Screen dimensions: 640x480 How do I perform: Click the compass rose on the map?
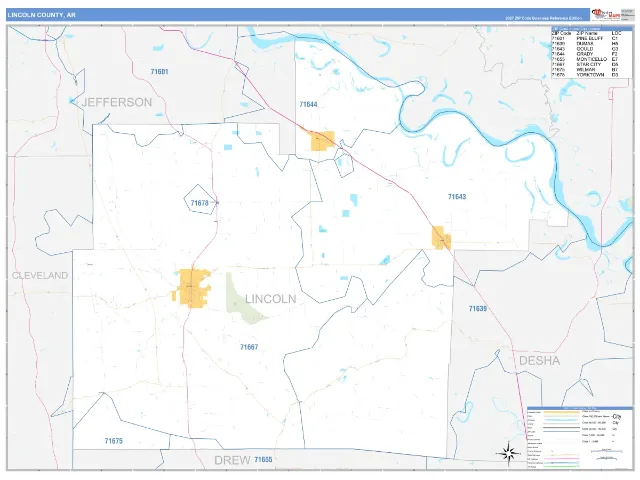click(x=508, y=453)
